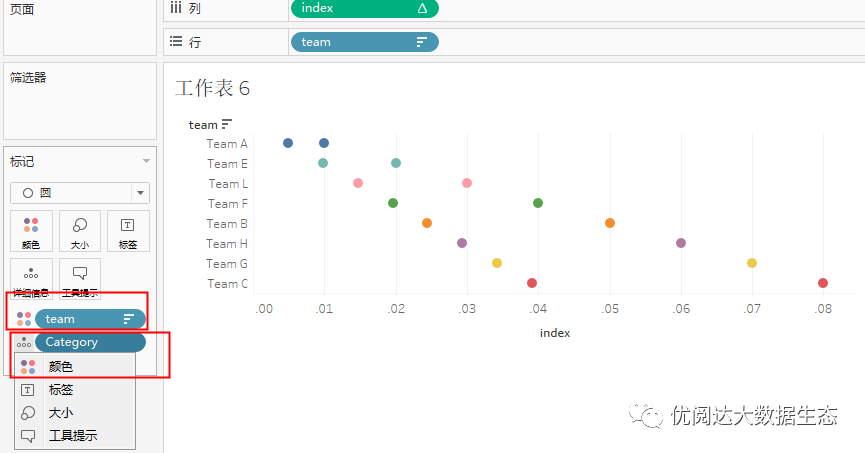Choose 颜色 from the popup menu
Screen dimensions: 865x453
tap(61, 367)
